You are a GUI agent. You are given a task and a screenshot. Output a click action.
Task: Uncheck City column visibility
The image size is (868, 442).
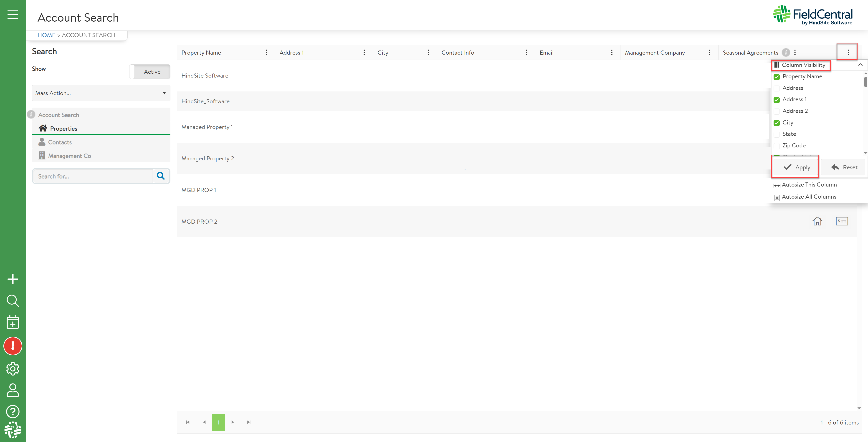tap(777, 123)
